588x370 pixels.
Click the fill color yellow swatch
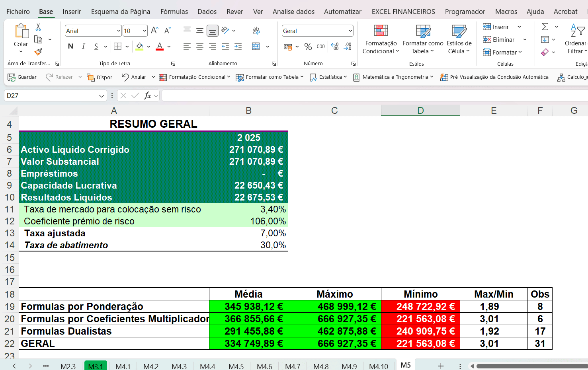coord(139,47)
